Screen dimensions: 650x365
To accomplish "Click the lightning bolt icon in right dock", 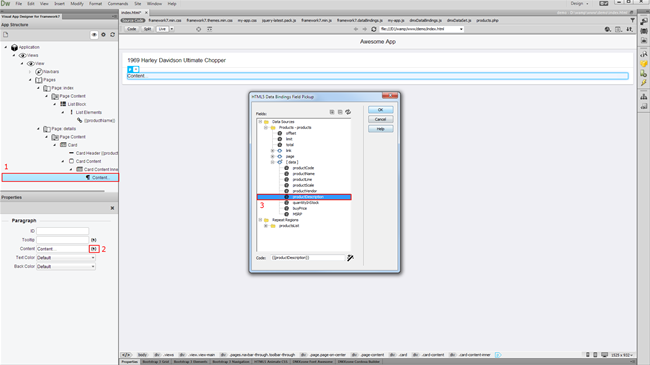I will (643, 83).
